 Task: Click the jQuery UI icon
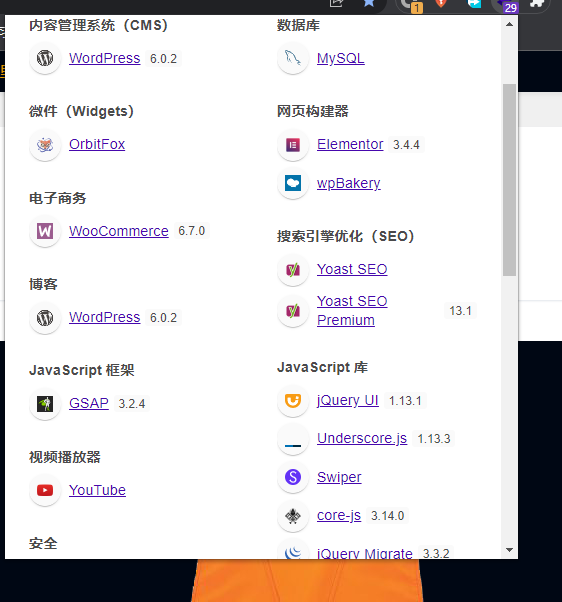pos(293,401)
